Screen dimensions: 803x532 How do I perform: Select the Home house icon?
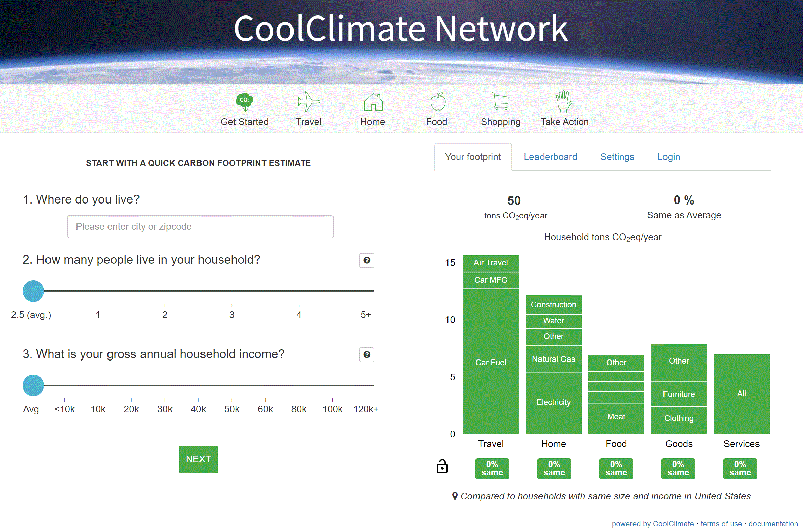373,102
